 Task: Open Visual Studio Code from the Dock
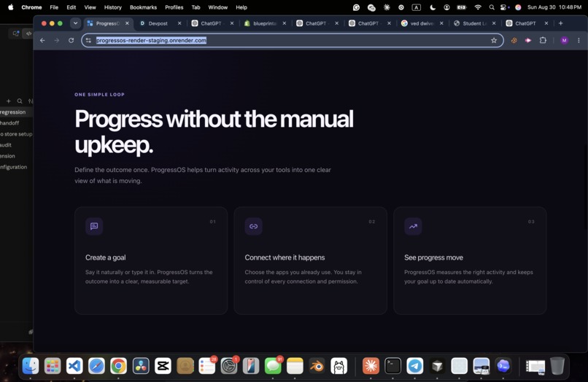click(x=74, y=365)
